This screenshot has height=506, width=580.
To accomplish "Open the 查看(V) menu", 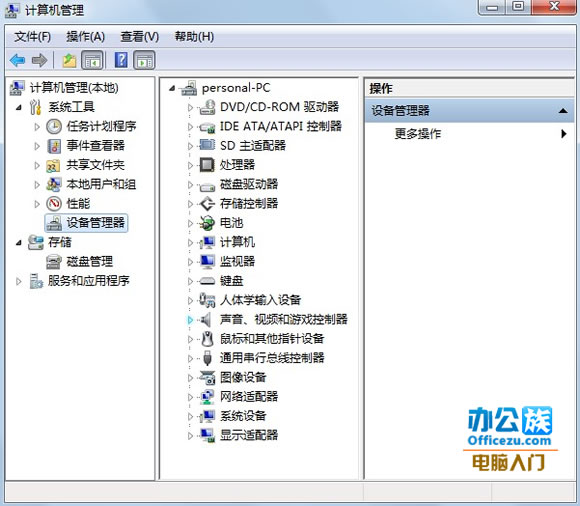I will 139,37.
